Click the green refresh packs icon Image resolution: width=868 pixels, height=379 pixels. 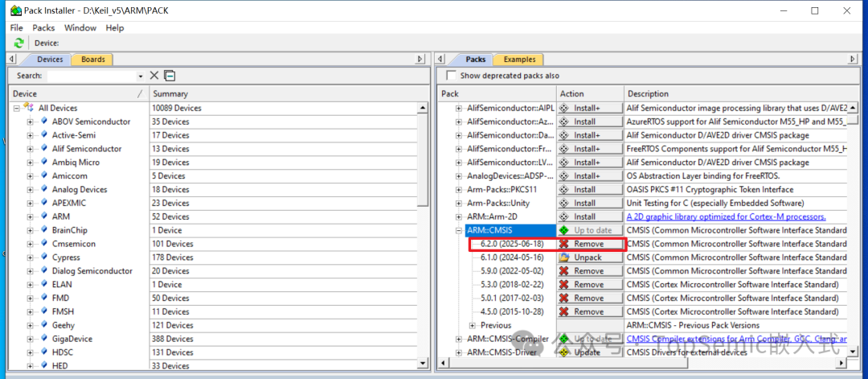click(x=18, y=43)
